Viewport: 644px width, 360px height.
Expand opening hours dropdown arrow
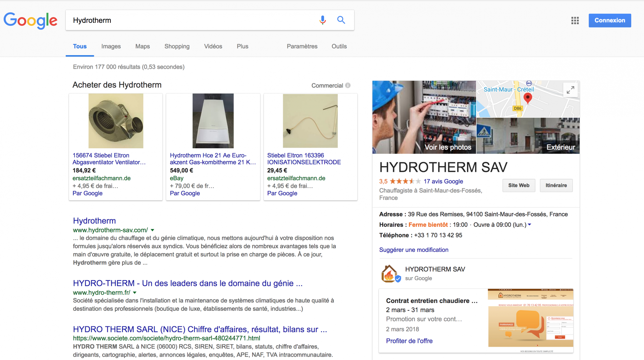[x=530, y=224]
